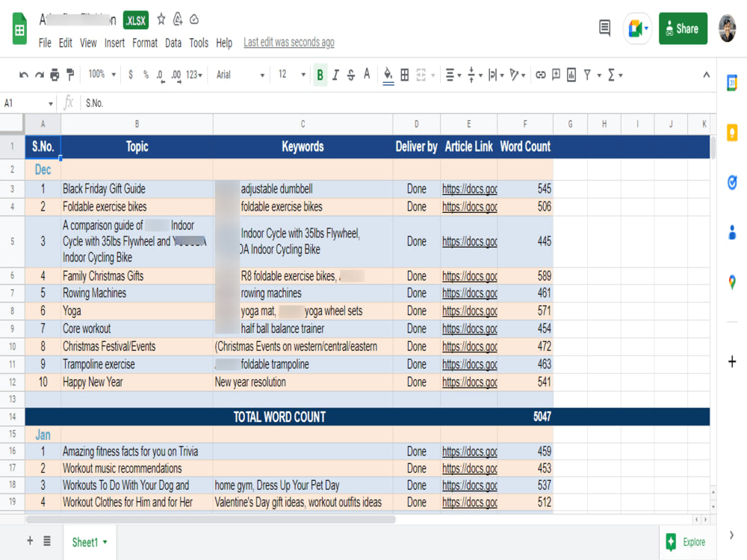
Task: Collapse the toolbar with the up chevron
Action: tap(706, 75)
